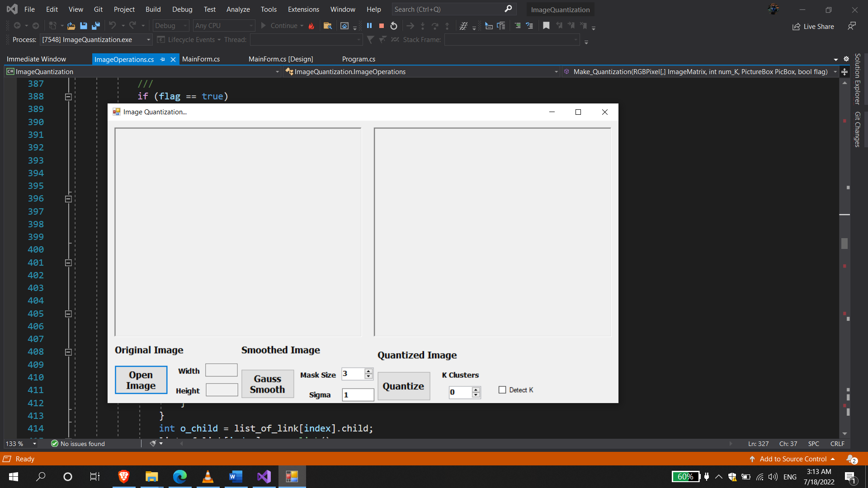The height and width of the screenshot is (488, 868).
Task: Click the Break All pause icon
Action: pos(369,26)
